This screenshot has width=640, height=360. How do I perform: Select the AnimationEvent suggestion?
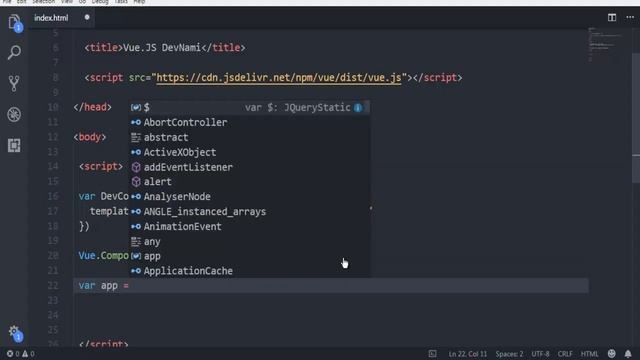click(250, 227)
